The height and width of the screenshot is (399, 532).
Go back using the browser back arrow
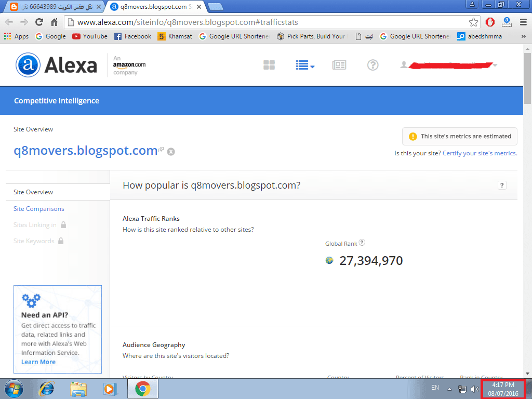pyautogui.click(x=9, y=22)
